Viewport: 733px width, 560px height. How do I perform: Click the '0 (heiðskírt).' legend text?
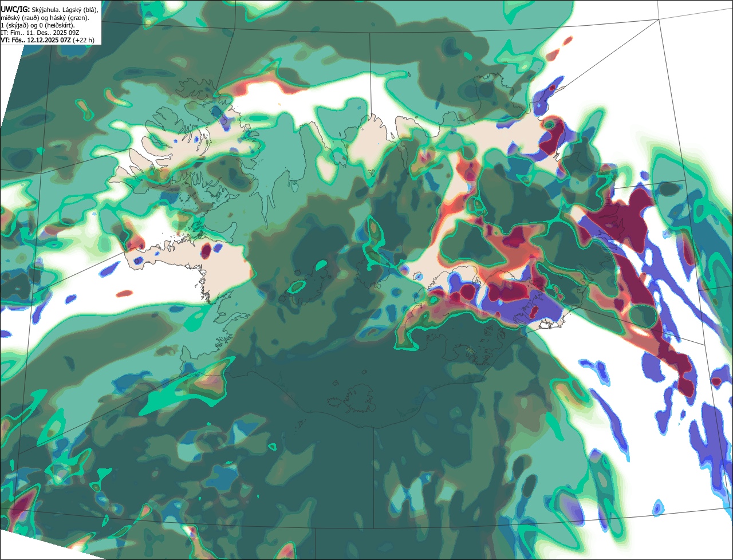point(57,26)
